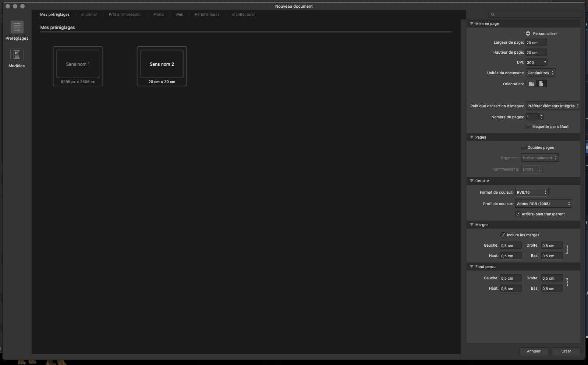Click the '20 cm × 20 cm' caption
The width and height of the screenshot is (588, 365).
pos(162,82)
